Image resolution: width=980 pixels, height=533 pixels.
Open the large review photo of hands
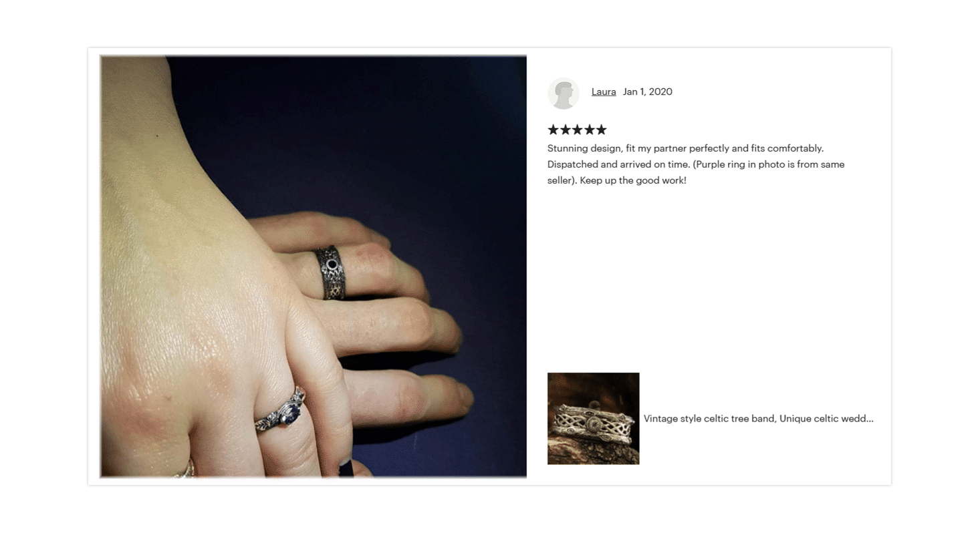click(314, 266)
